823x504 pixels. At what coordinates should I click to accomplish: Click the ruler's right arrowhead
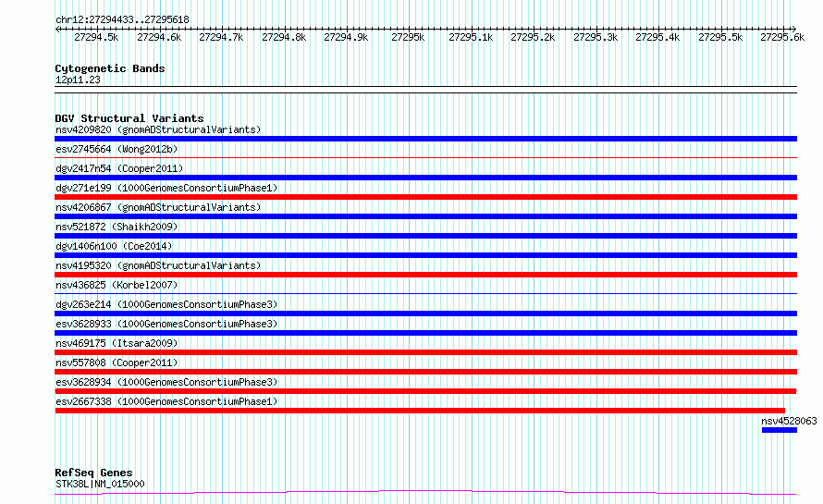point(794,30)
